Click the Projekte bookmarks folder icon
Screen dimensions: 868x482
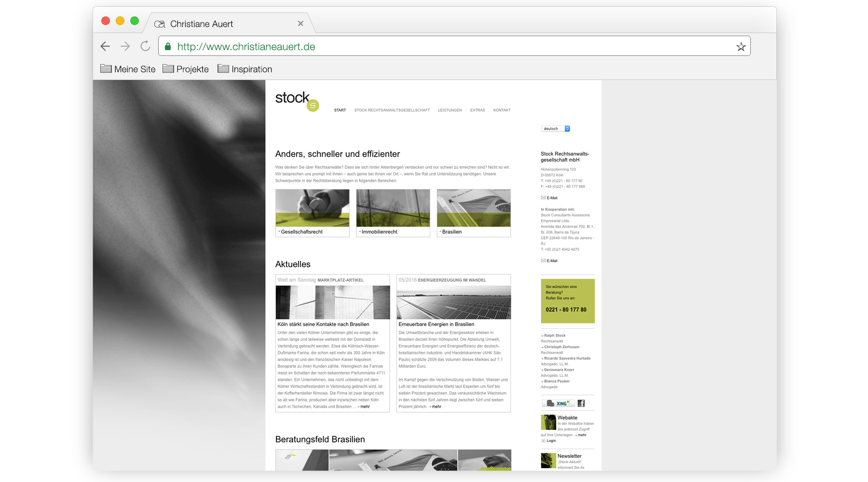[x=168, y=68]
